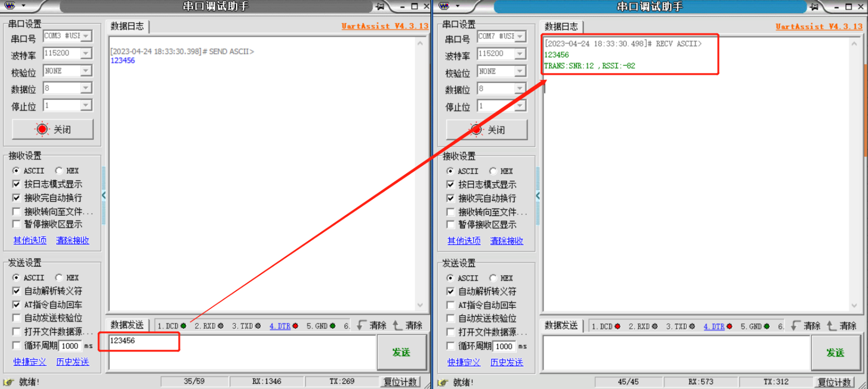Click DCD indicator light in the COM7 window

point(617,326)
